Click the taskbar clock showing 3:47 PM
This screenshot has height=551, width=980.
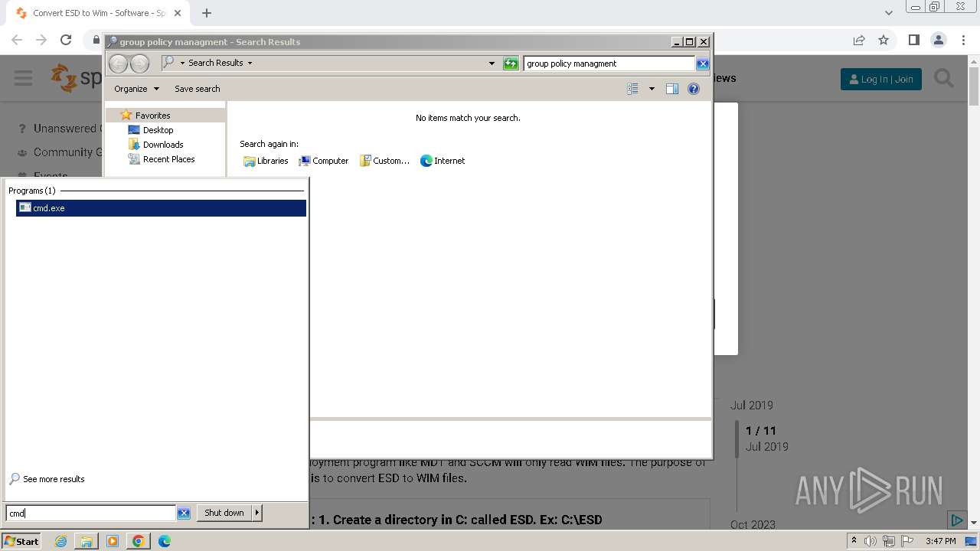[940, 541]
